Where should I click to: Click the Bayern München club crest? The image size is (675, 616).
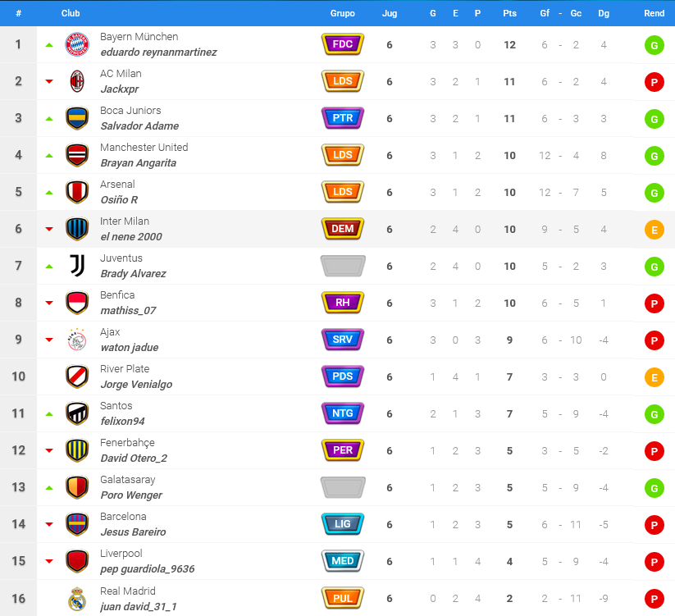click(77, 44)
